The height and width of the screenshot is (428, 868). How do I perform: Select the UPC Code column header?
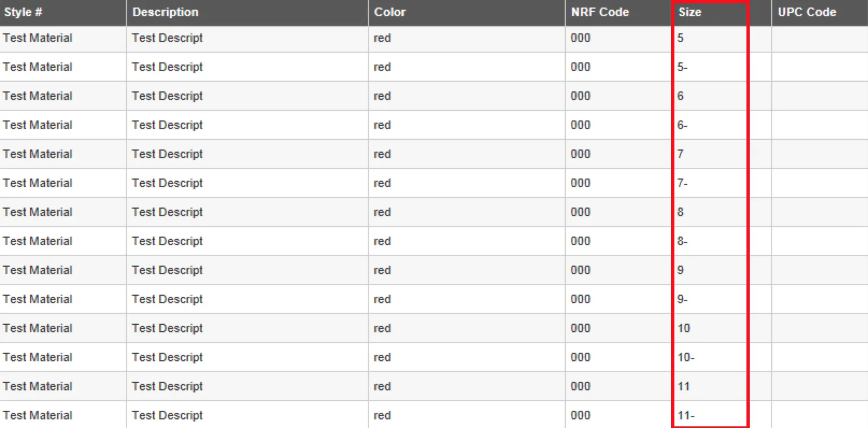[807, 12]
